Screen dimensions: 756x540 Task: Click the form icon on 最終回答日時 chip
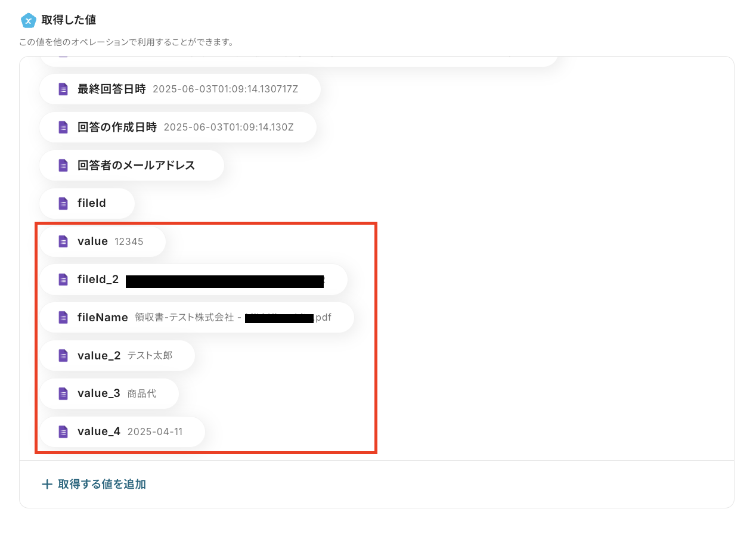(x=63, y=89)
